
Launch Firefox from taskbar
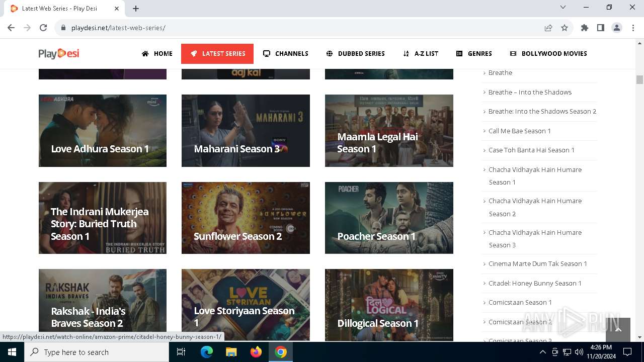pos(256,352)
